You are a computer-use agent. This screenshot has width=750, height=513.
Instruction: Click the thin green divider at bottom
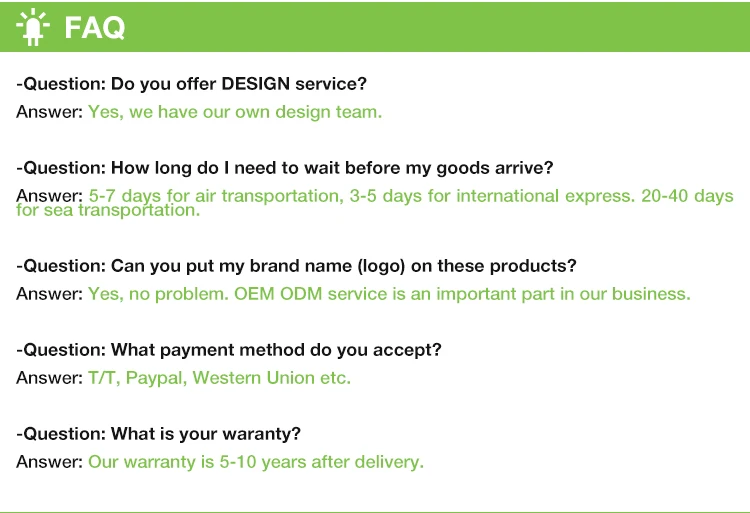(x=375, y=511)
